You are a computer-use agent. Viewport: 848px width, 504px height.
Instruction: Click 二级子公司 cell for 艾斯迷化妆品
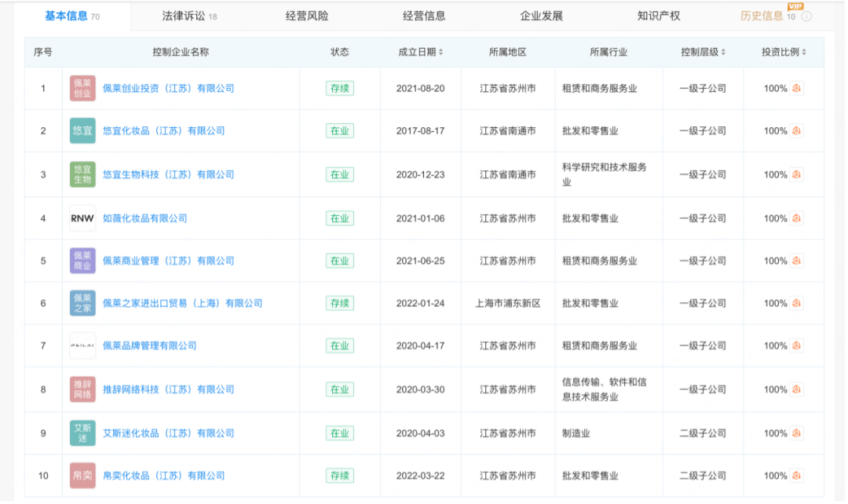point(703,433)
